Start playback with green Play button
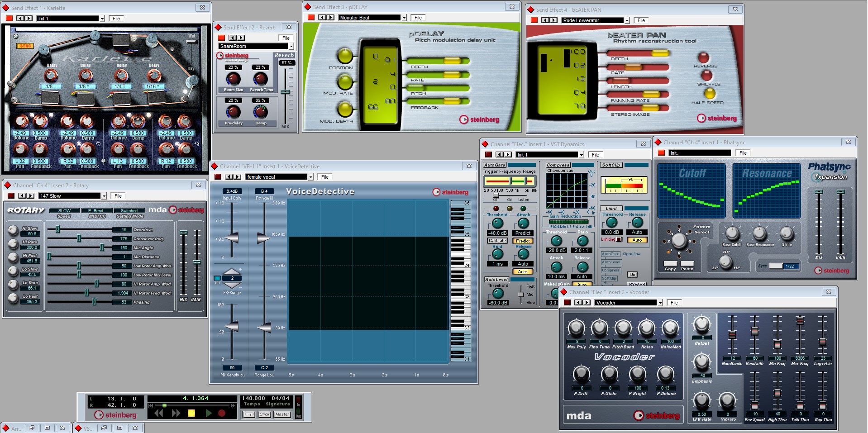The width and height of the screenshot is (868, 433). click(x=208, y=413)
